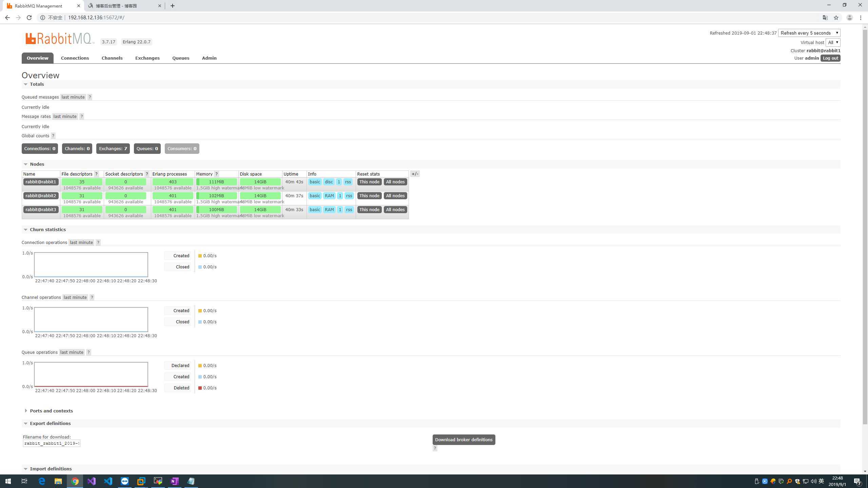
Task: Collapse the Import definitions section
Action: click(47, 469)
